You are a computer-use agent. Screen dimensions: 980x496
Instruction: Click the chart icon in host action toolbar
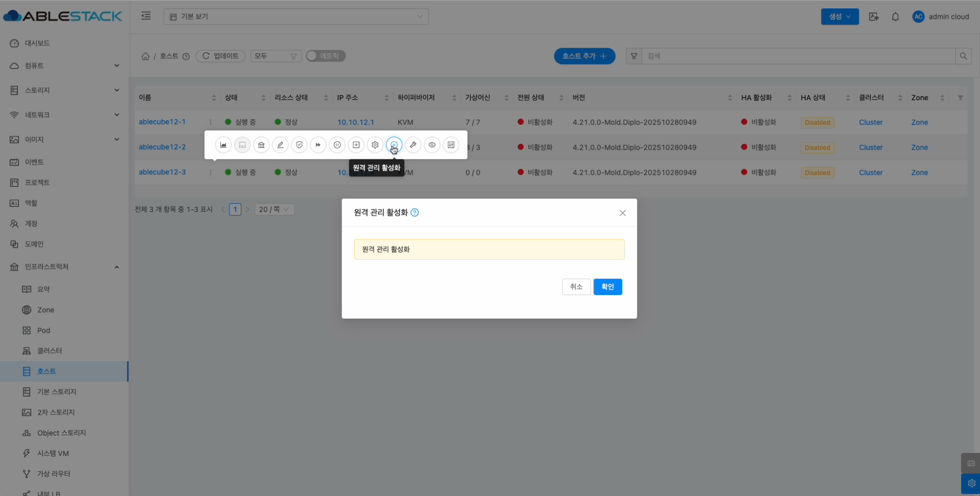coord(223,145)
